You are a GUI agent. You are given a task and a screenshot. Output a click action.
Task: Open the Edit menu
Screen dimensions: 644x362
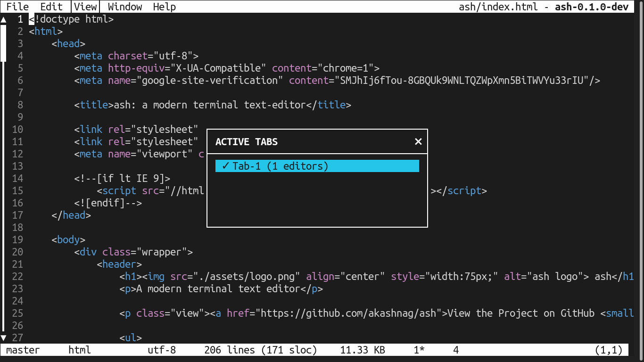pos(50,7)
